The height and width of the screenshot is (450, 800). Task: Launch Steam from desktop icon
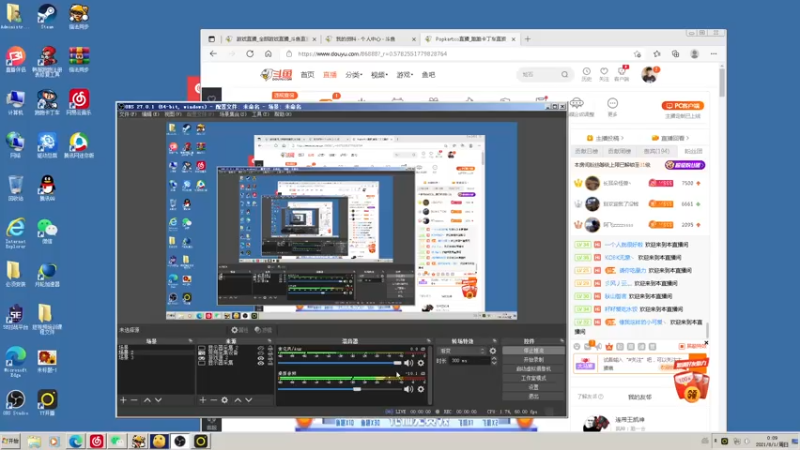pos(47,15)
